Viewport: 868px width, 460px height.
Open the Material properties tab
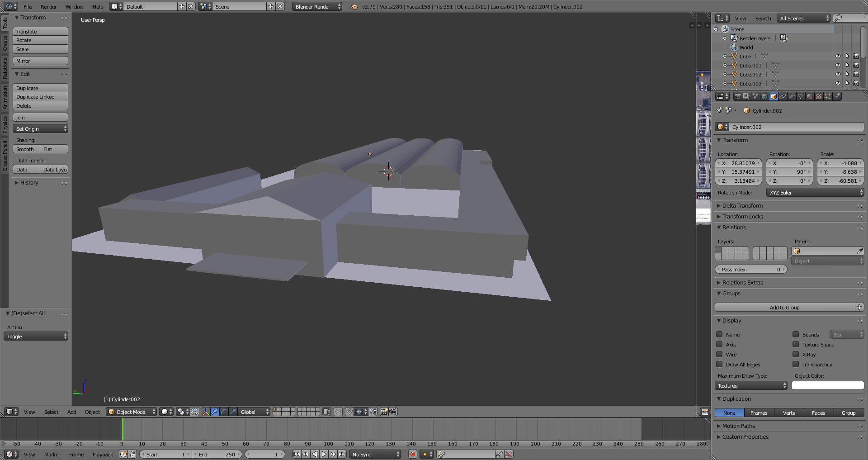tap(810, 96)
